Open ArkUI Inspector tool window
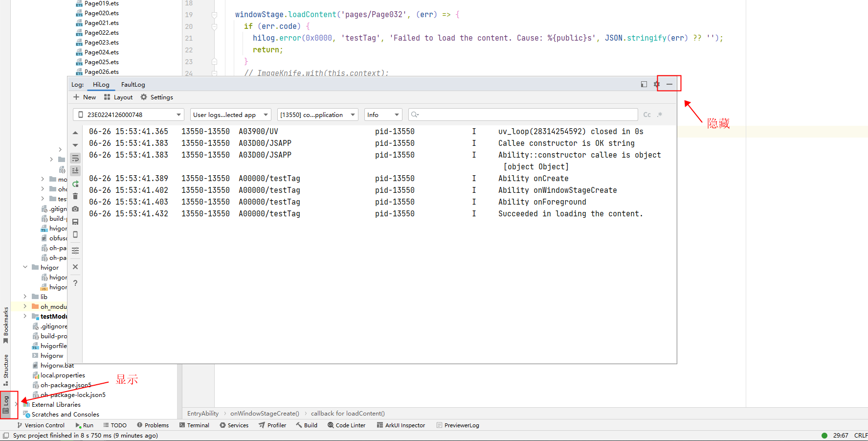 [401, 425]
